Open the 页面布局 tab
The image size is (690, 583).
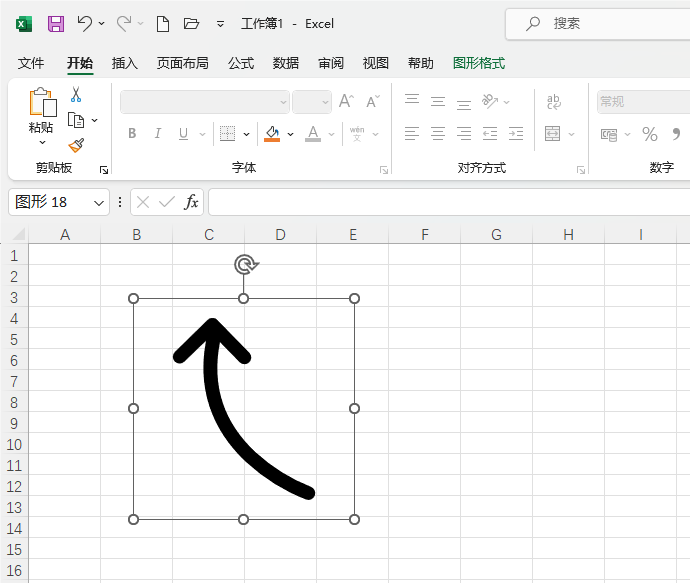pos(183,63)
